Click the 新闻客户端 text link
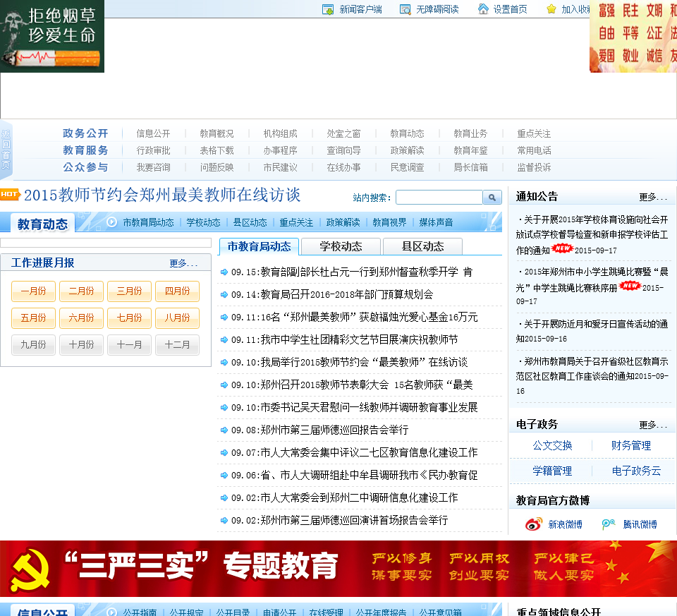Screen dimensions: 677x616 tap(360, 9)
